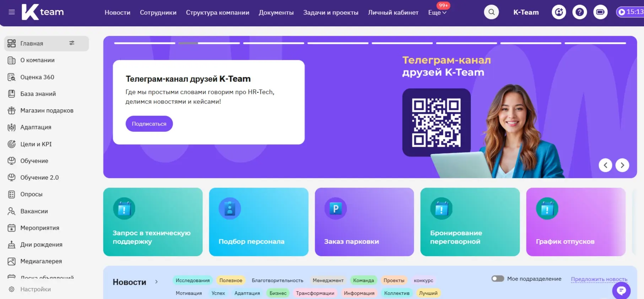Filter news by Бизнес tag

278,293
